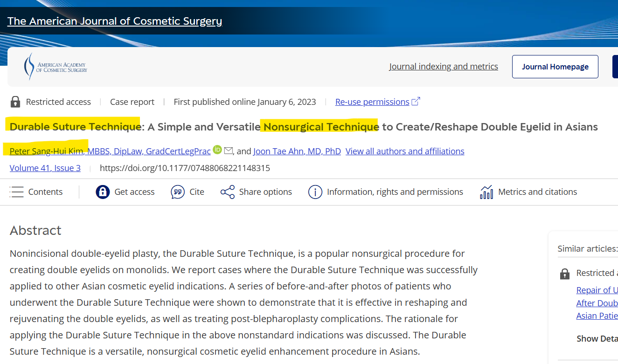Open author Joon Tae Ahn's link
Image resolution: width=618 pixels, height=364 pixels.
297,151
